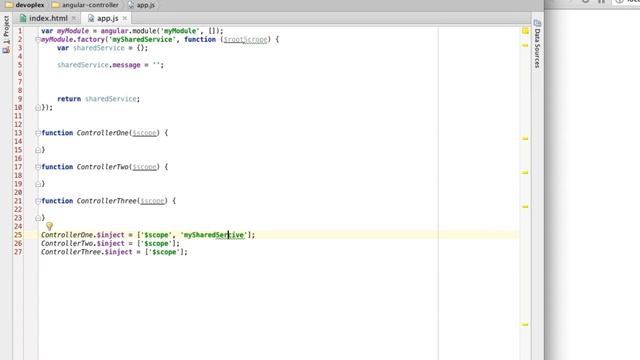Viewport: 640px width, 360px height.
Task: Click ControllerThree.$inject on line 27
Action: 87,252
